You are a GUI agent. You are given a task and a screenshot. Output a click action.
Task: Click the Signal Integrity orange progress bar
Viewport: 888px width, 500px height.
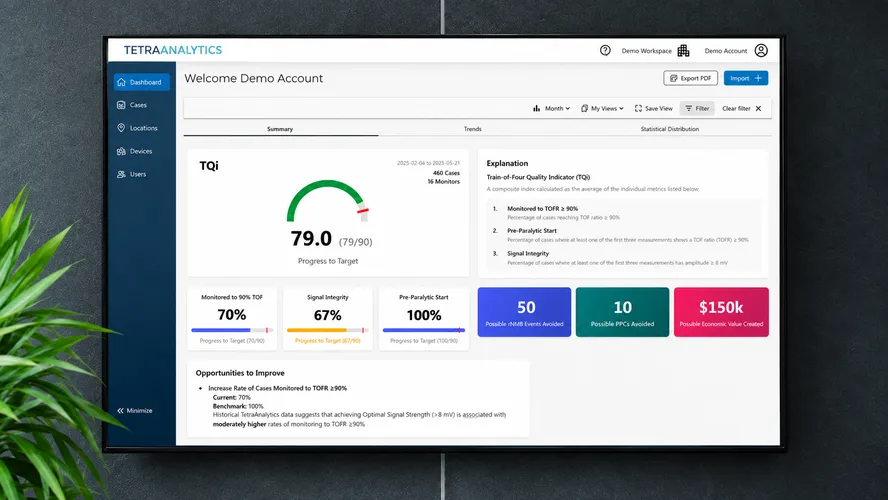[327, 330]
